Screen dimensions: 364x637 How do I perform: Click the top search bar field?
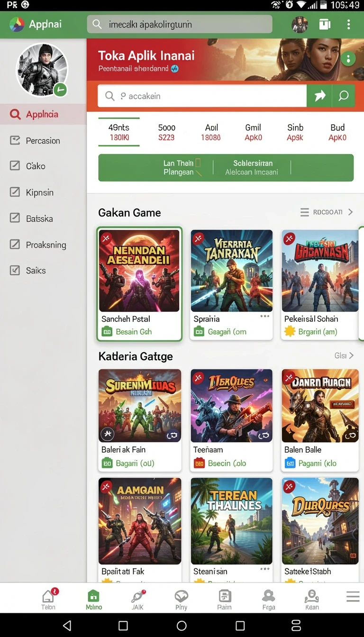tap(180, 24)
